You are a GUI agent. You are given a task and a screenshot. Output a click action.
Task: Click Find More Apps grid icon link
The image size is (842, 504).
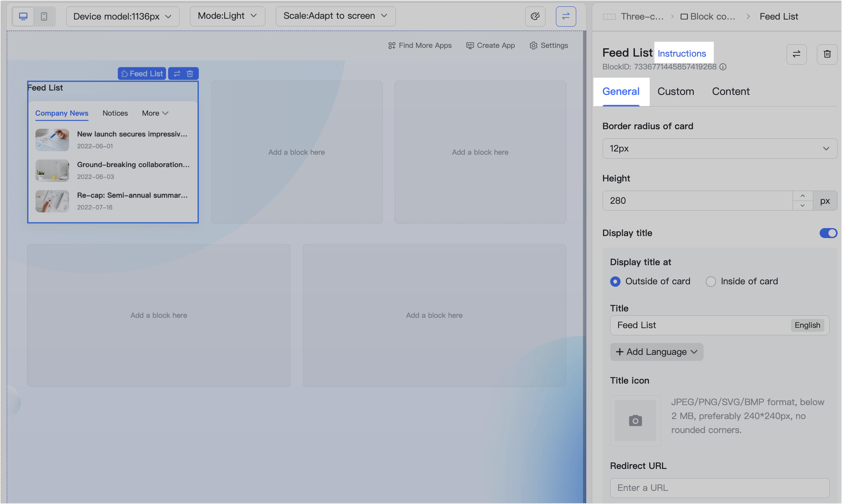tap(420, 45)
